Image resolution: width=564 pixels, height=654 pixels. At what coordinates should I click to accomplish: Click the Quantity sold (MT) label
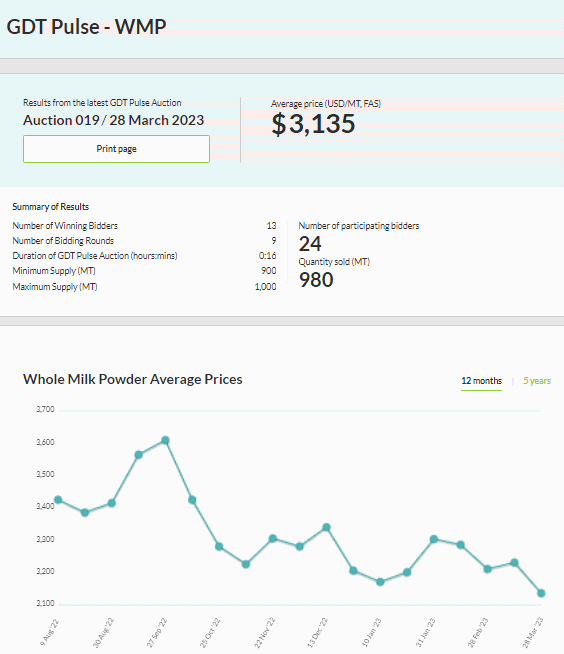click(334, 262)
